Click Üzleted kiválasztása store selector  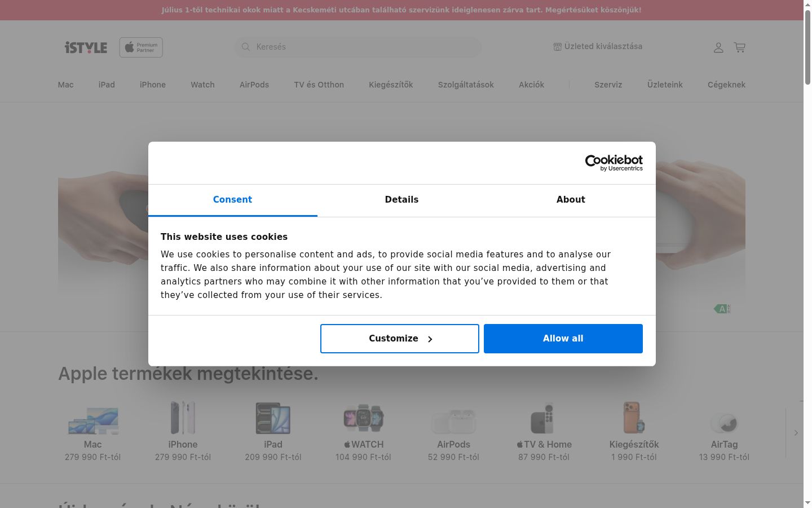[x=598, y=47]
